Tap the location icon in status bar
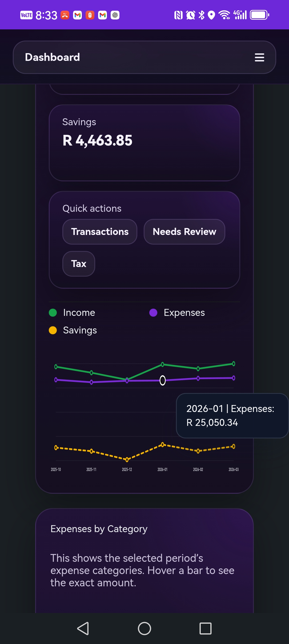Viewport: 289px width, 644px height. 212,14
